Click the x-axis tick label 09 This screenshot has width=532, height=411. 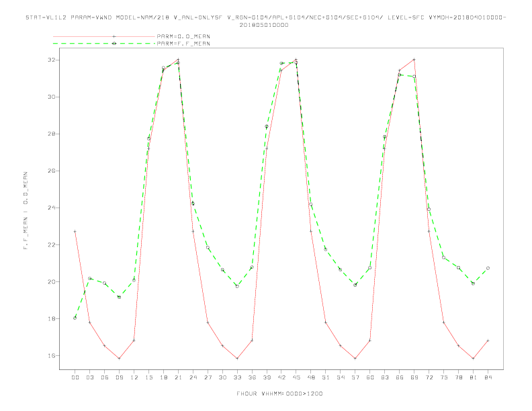(x=119, y=377)
